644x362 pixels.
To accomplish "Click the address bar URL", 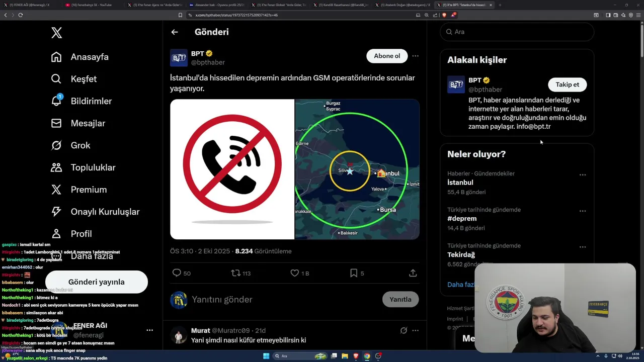I will (236, 15).
